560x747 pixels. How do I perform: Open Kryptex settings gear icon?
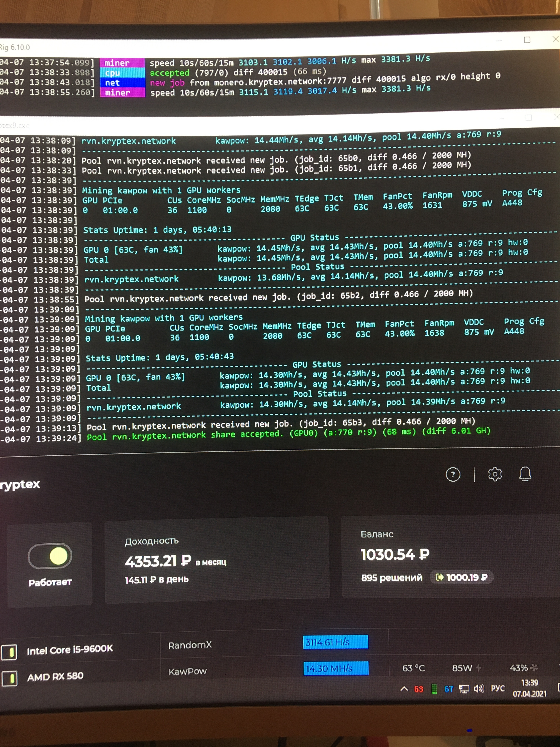pyautogui.click(x=494, y=474)
